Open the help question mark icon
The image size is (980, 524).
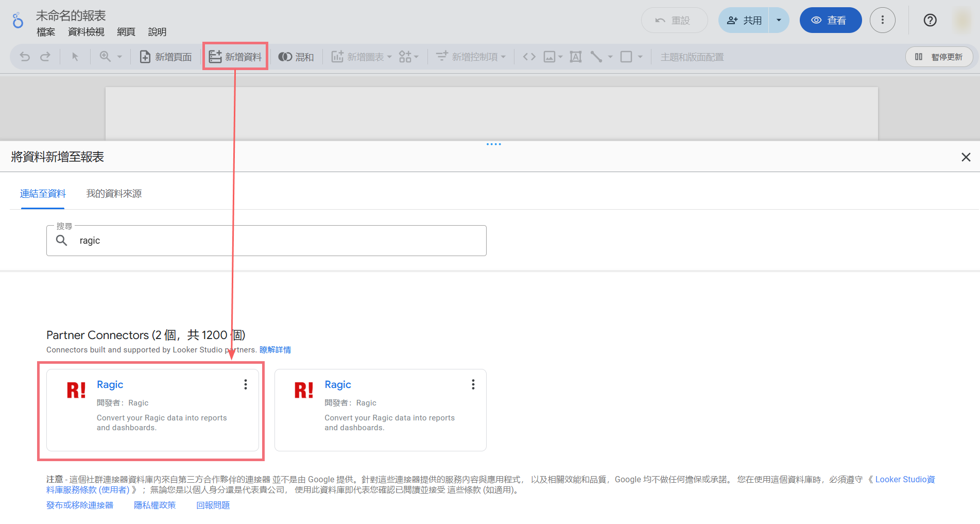930,20
